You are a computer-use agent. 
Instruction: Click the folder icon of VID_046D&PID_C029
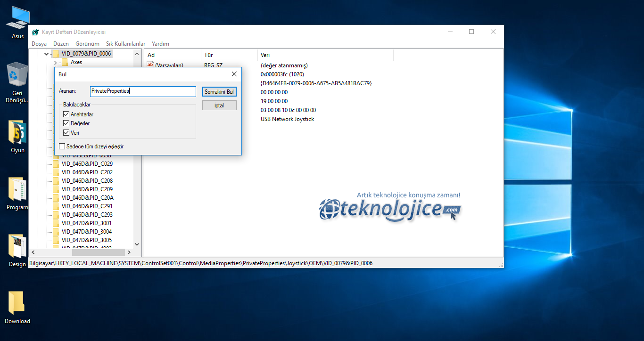[56, 164]
